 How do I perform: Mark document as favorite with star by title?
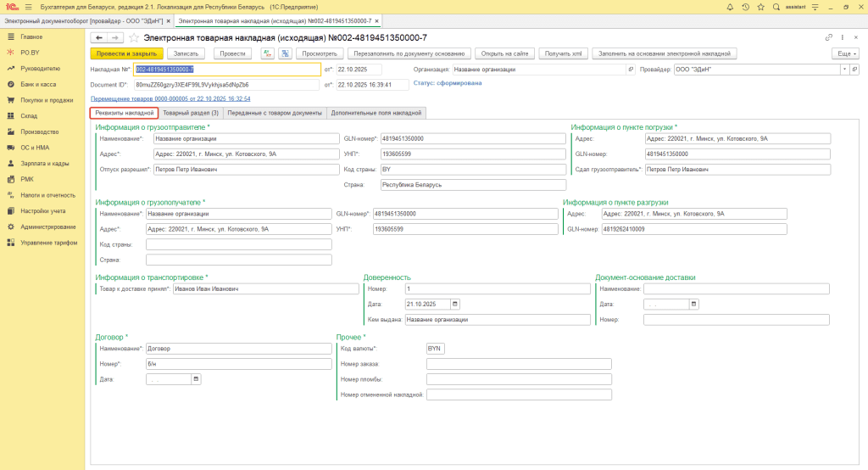tap(133, 38)
